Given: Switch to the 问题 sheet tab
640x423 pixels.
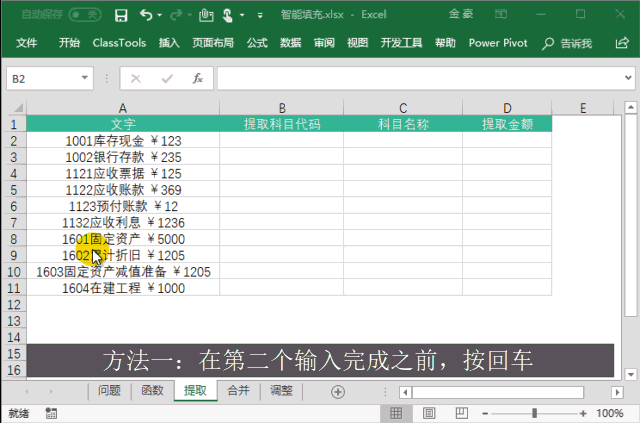Looking at the screenshot, I should [109, 391].
